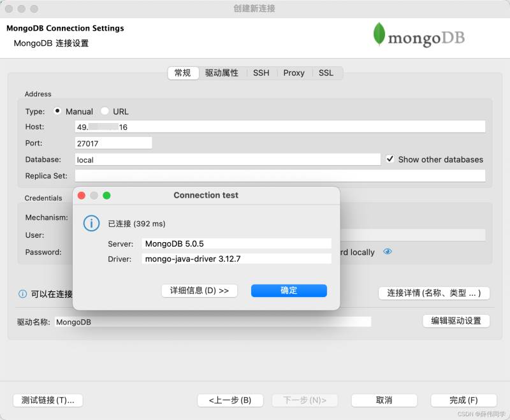Open 连接详情 (名称、类型 ...) button
Screen dimensions: 510x420
coord(434,293)
